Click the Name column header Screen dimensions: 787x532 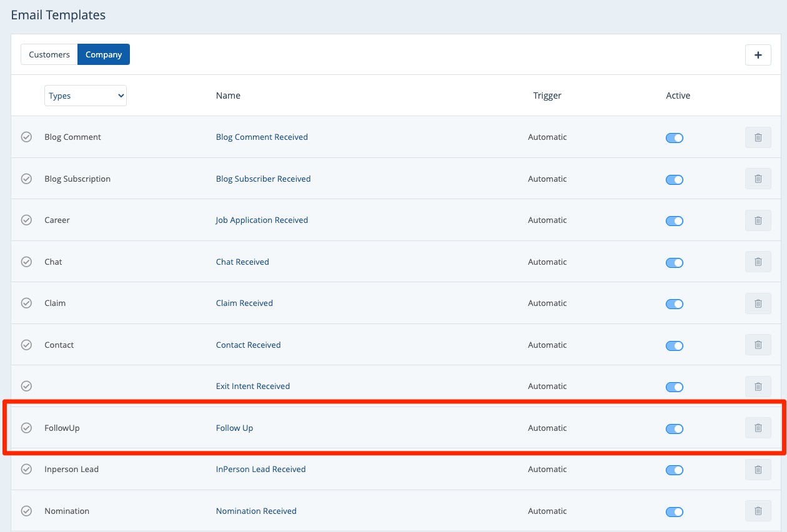click(228, 96)
